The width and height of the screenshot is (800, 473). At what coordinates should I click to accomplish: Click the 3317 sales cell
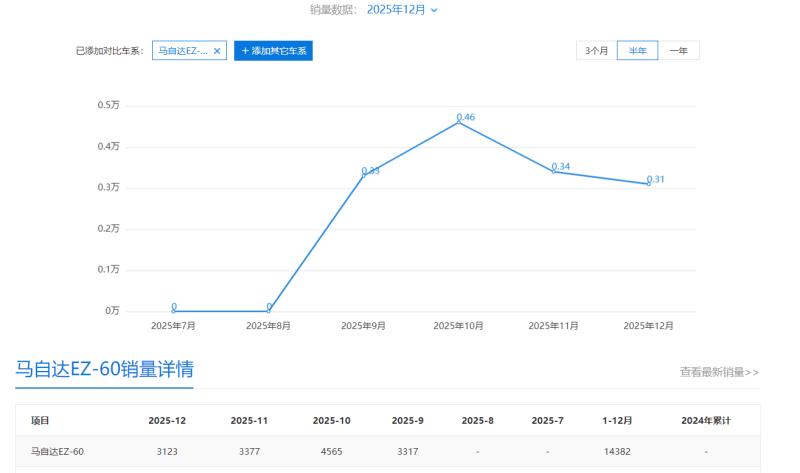click(x=408, y=452)
